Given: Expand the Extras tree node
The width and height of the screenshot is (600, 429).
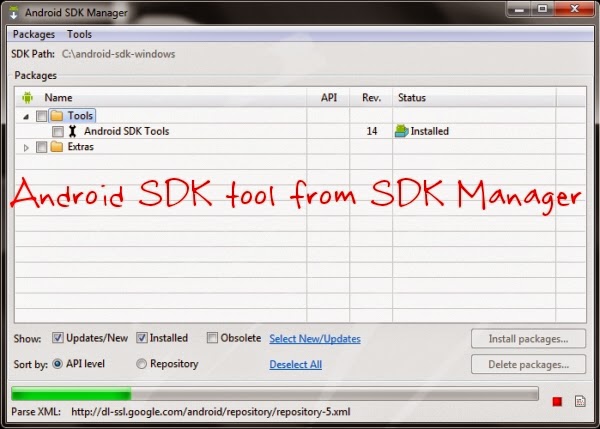Looking at the screenshot, I should 26,147.
